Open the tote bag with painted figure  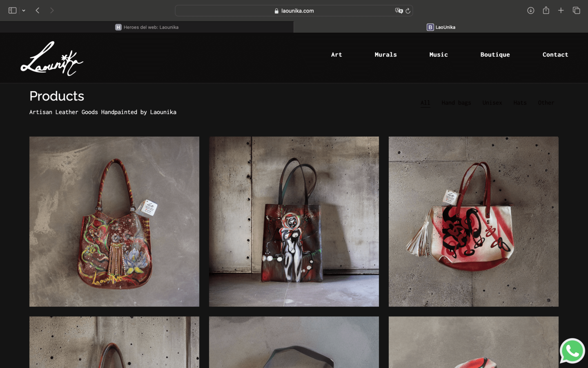tap(294, 222)
